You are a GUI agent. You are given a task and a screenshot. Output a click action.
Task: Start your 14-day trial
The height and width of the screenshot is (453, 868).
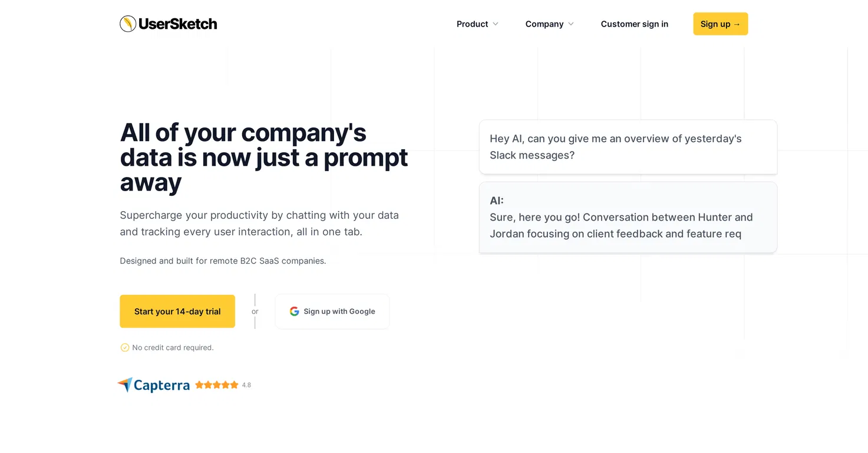(x=177, y=311)
